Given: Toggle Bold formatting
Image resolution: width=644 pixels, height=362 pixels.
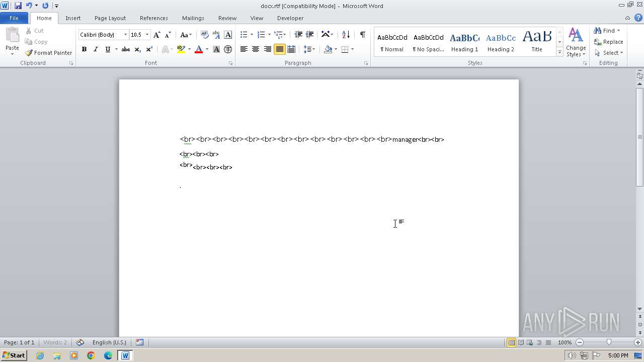Looking at the screenshot, I should (84, 49).
